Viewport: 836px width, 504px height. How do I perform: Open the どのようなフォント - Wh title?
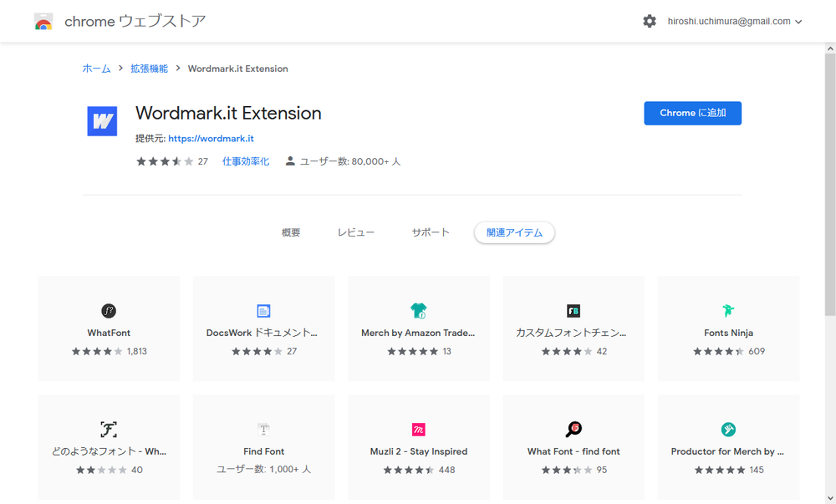click(x=109, y=451)
